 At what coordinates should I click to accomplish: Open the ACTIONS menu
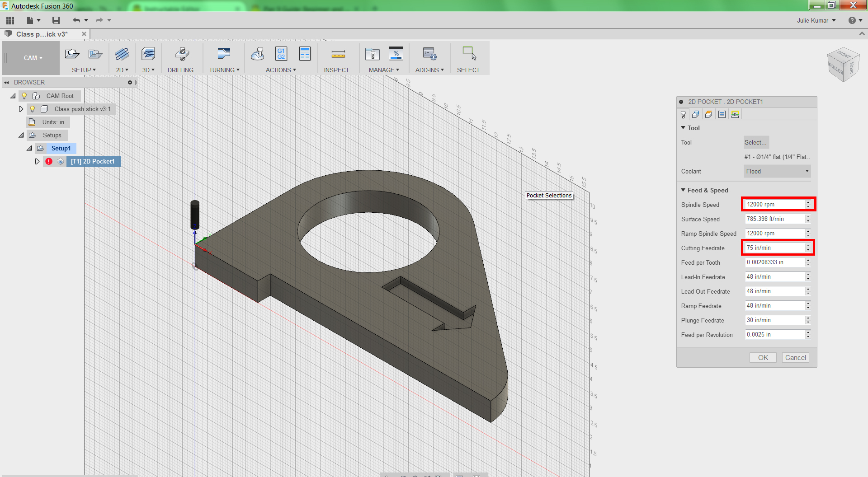click(x=281, y=70)
